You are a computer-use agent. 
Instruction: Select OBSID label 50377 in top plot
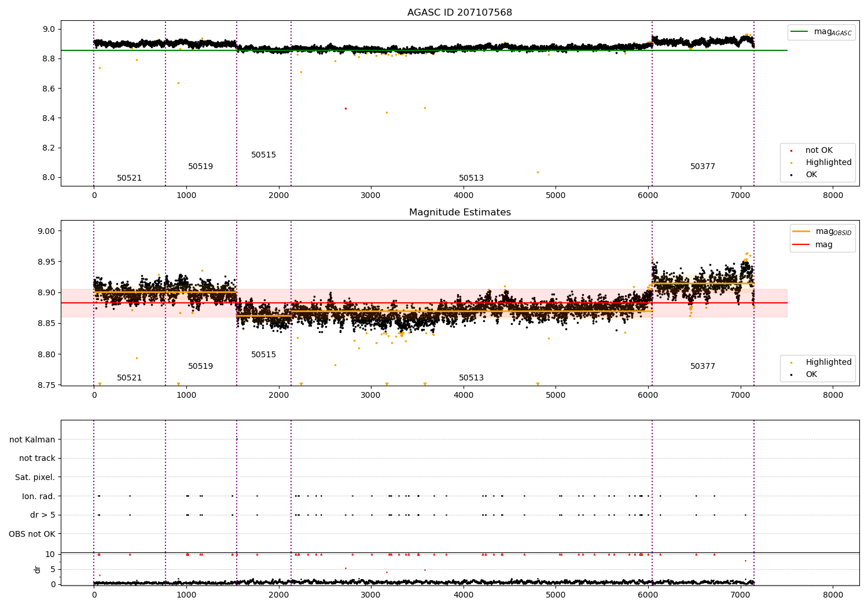tap(703, 167)
